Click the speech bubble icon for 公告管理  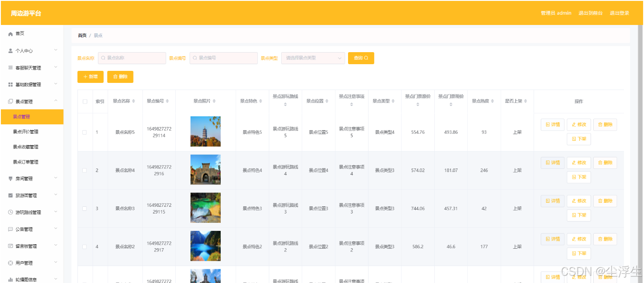(11, 229)
